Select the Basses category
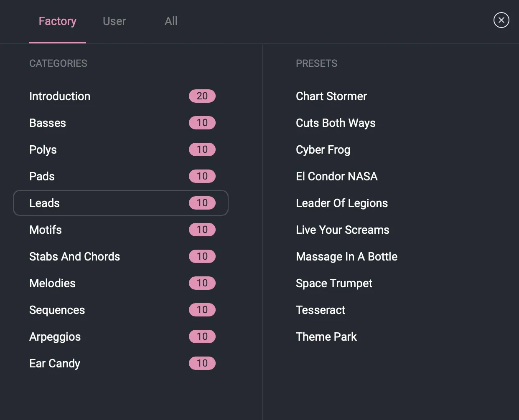 [48, 123]
